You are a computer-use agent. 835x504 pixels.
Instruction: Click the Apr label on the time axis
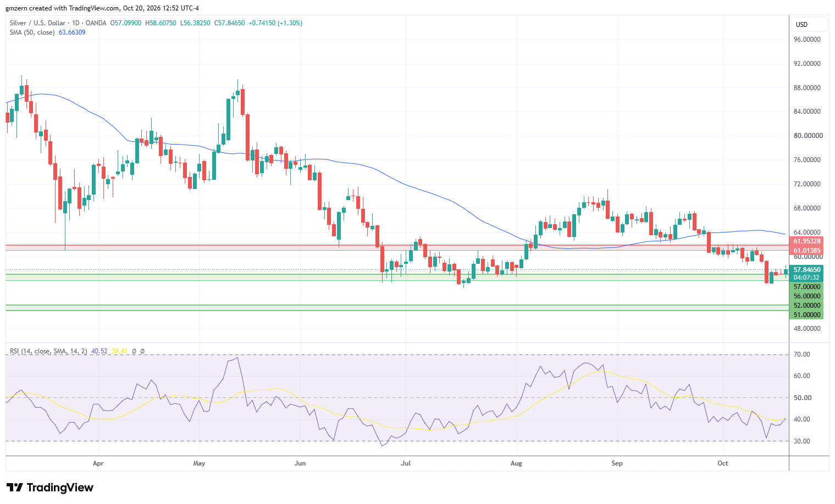[98, 463]
